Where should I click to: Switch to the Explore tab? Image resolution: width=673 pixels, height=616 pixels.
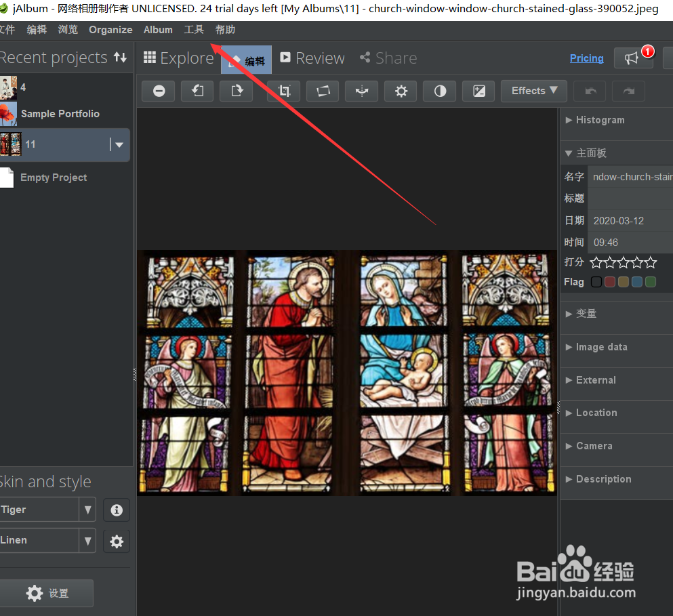coord(178,58)
